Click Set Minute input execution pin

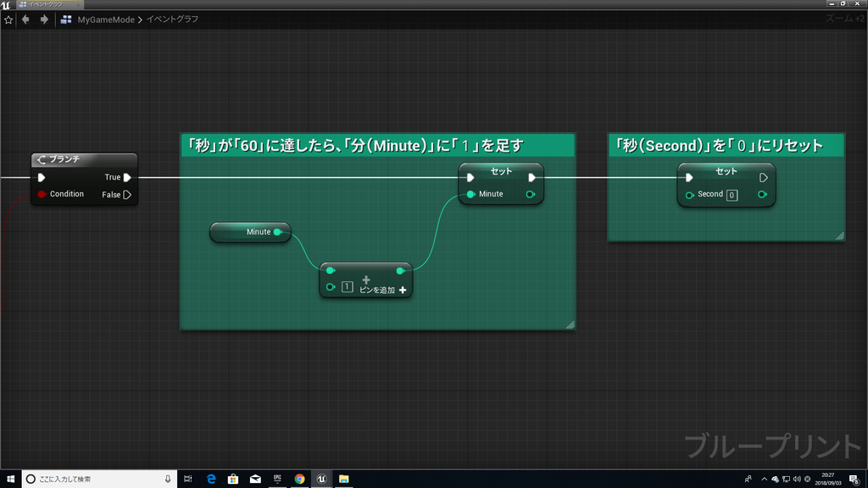[x=470, y=178]
